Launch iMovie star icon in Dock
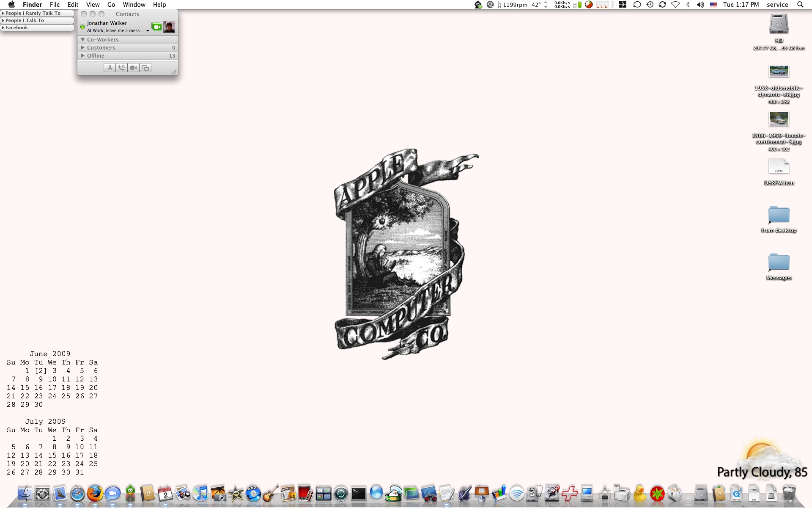Screen dimensions: 812x508 [x=236, y=494]
